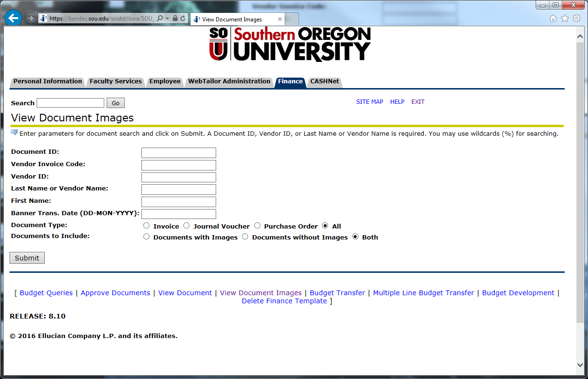
Task: Open the HELP link
Action: (x=397, y=102)
